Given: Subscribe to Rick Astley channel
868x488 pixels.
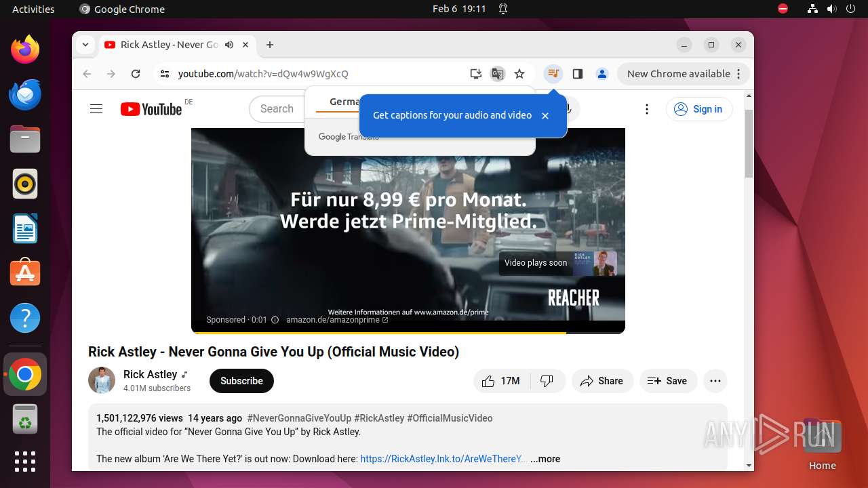Looking at the screenshot, I should (241, 381).
